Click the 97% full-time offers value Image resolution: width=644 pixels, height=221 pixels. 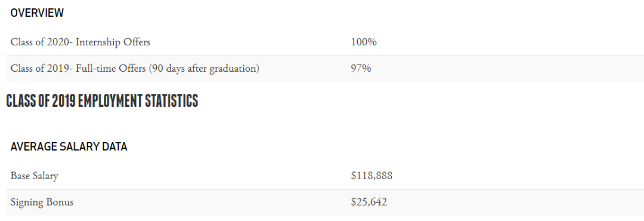coord(361,68)
